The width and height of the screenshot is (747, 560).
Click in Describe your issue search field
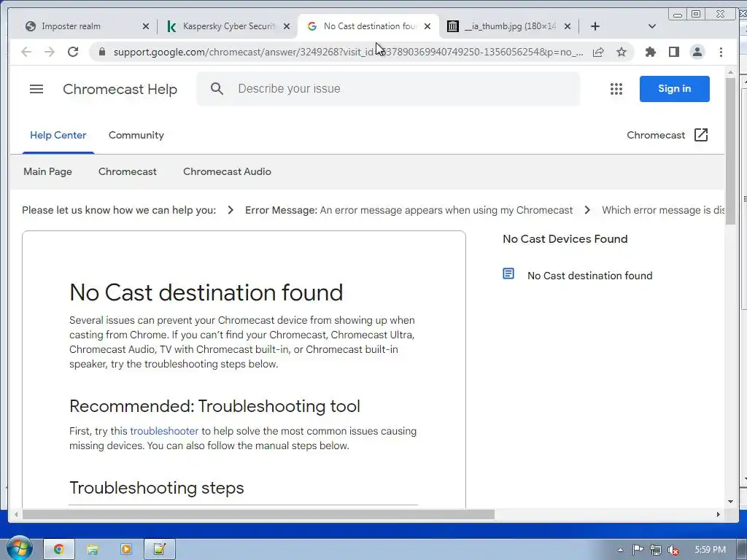[x=388, y=88]
